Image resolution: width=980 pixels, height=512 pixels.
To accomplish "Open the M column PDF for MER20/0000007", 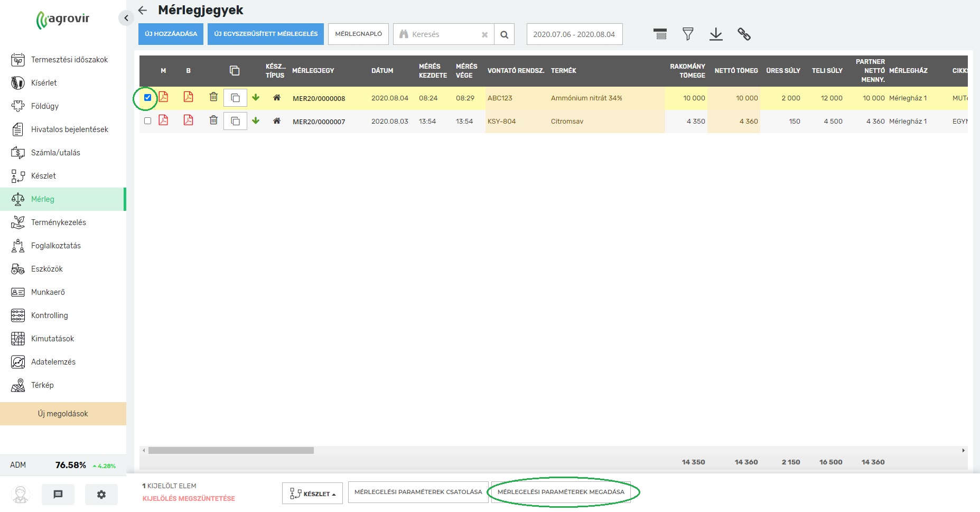I will pos(163,120).
